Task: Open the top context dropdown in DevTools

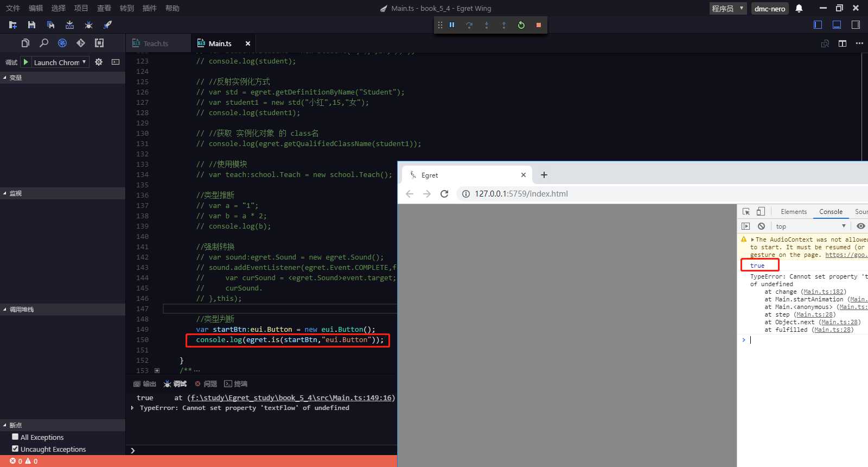Action: click(x=810, y=226)
